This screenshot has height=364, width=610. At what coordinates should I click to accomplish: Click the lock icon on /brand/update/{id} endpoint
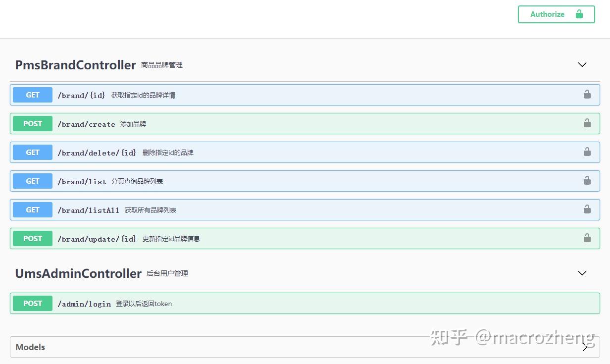[x=587, y=238]
